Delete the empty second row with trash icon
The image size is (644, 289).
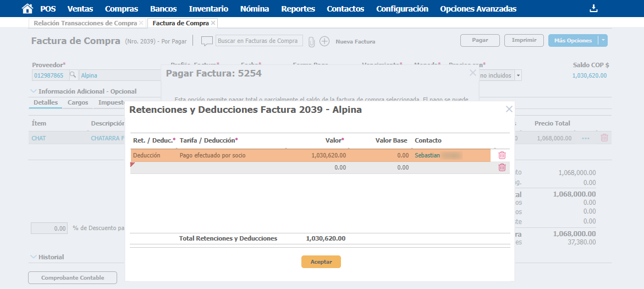[502, 167]
